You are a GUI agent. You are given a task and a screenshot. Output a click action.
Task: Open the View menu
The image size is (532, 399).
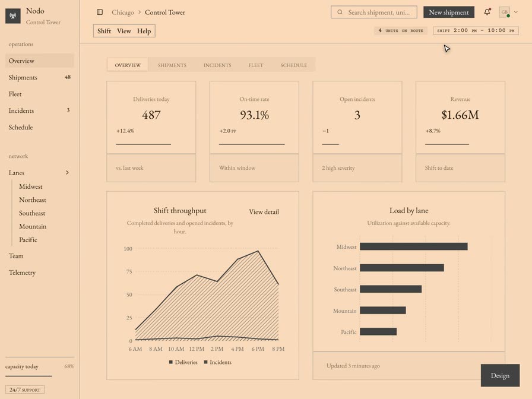click(x=124, y=31)
